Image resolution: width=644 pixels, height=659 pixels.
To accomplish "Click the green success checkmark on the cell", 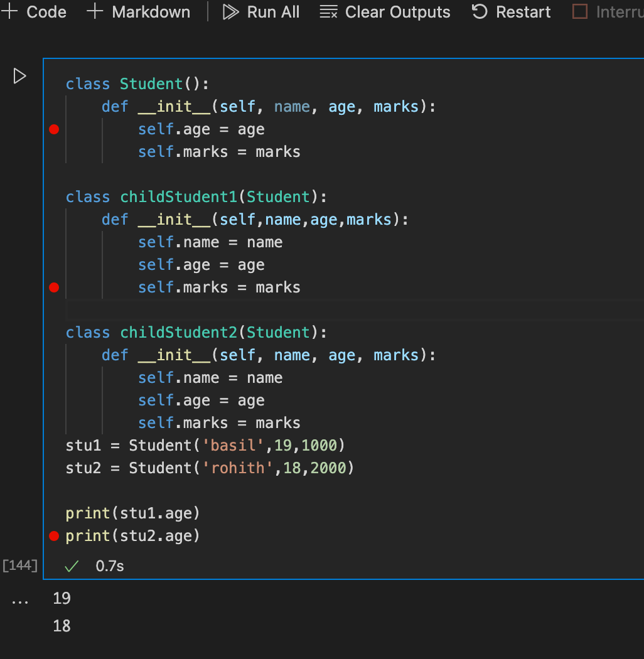I will pyautogui.click(x=71, y=565).
